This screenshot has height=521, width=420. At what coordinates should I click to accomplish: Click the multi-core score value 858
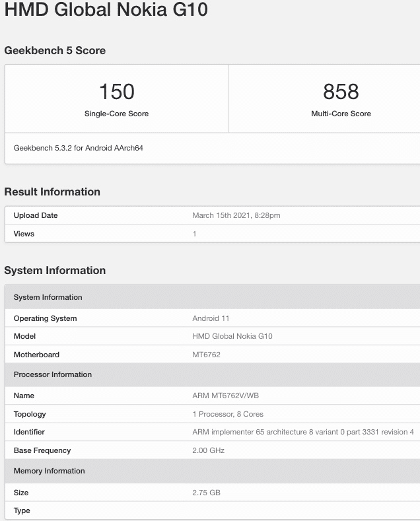tap(341, 91)
